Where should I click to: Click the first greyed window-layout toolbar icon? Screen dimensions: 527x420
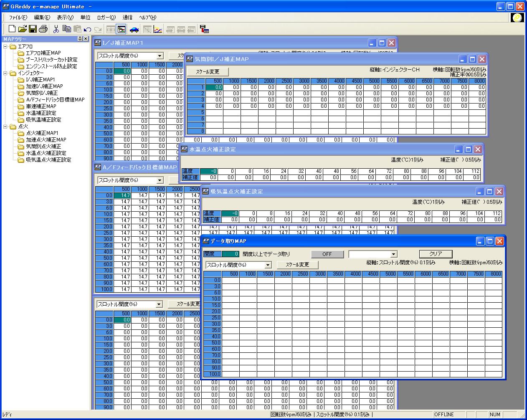click(170, 29)
